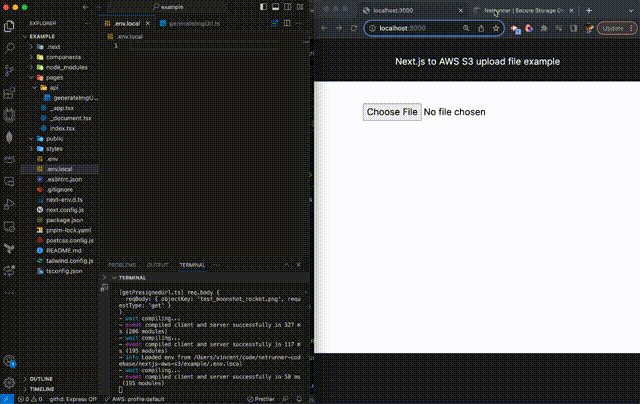Go back in VS Code navigation history
The width and height of the screenshot is (640, 404).
coord(85,7)
